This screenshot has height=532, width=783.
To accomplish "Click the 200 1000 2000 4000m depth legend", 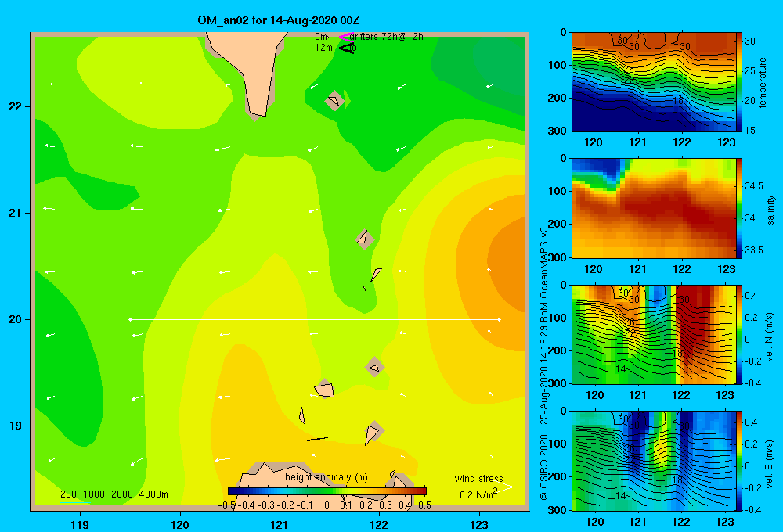I will 114,494.
